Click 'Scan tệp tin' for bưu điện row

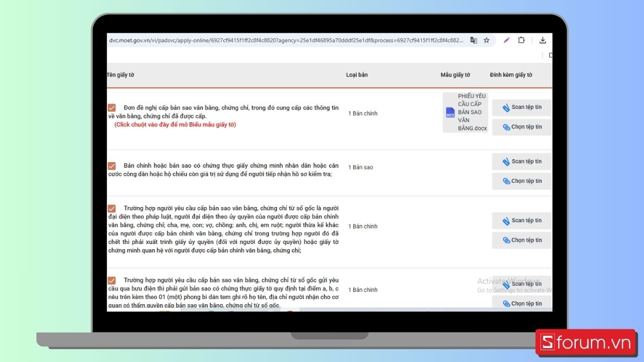[x=522, y=284]
